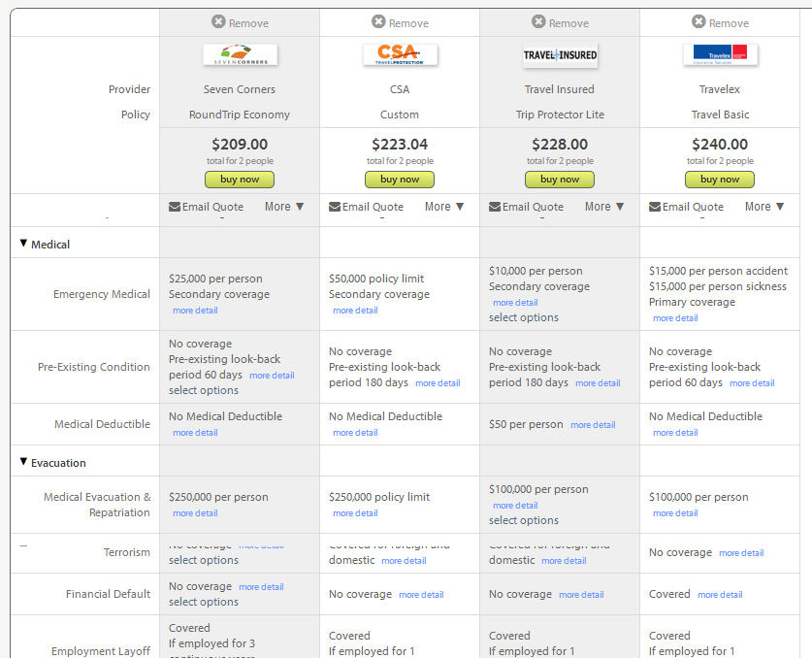Email Quote for CSA Custom
The image size is (812, 658).
[x=373, y=208]
